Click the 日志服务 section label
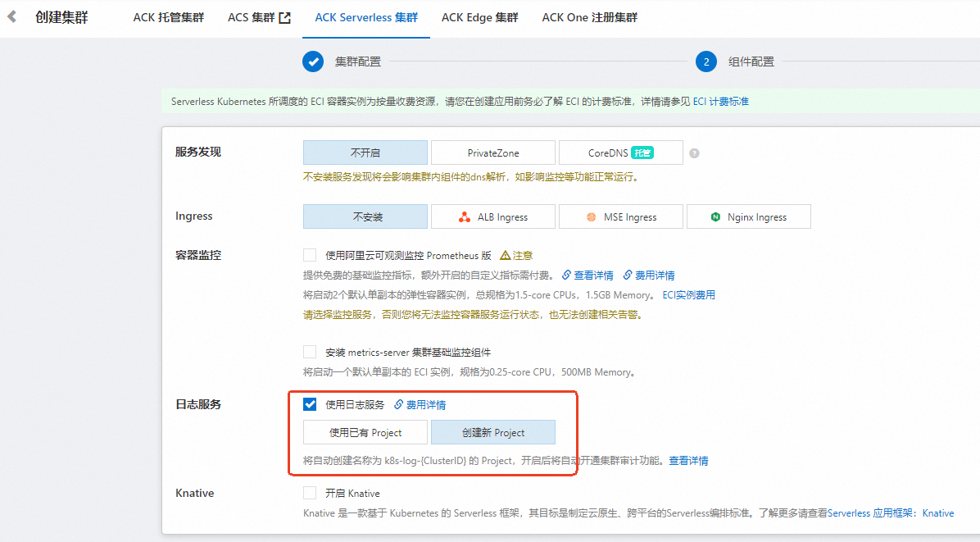This screenshot has height=542, width=980. [198, 404]
